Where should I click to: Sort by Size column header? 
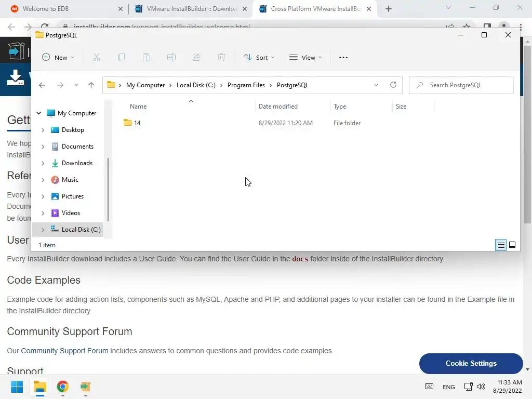(401, 107)
